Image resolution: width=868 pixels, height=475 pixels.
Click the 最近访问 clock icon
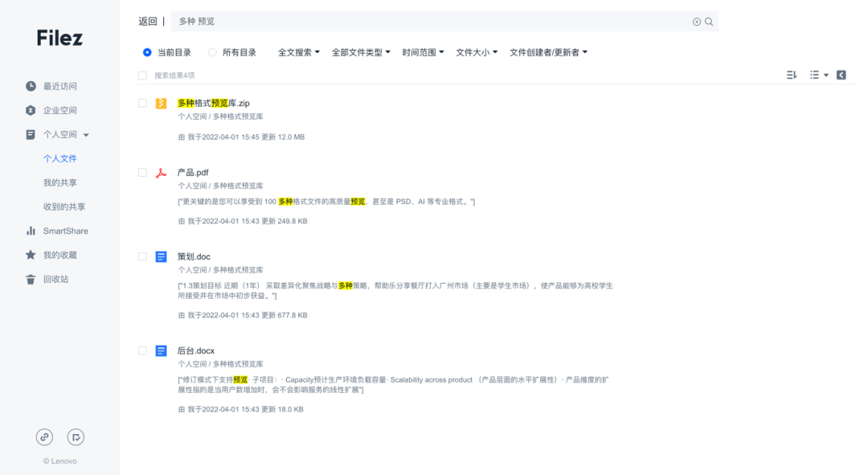click(30, 86)
